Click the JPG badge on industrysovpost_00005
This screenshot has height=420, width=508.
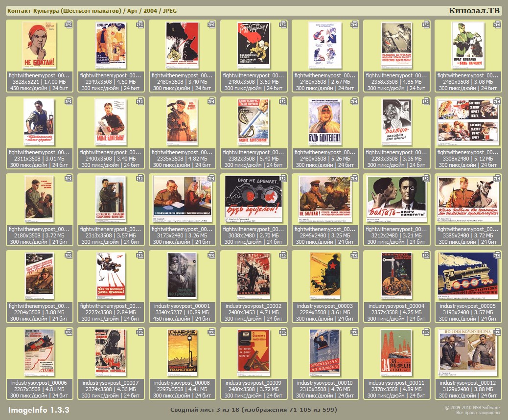(x=497, y=256)
